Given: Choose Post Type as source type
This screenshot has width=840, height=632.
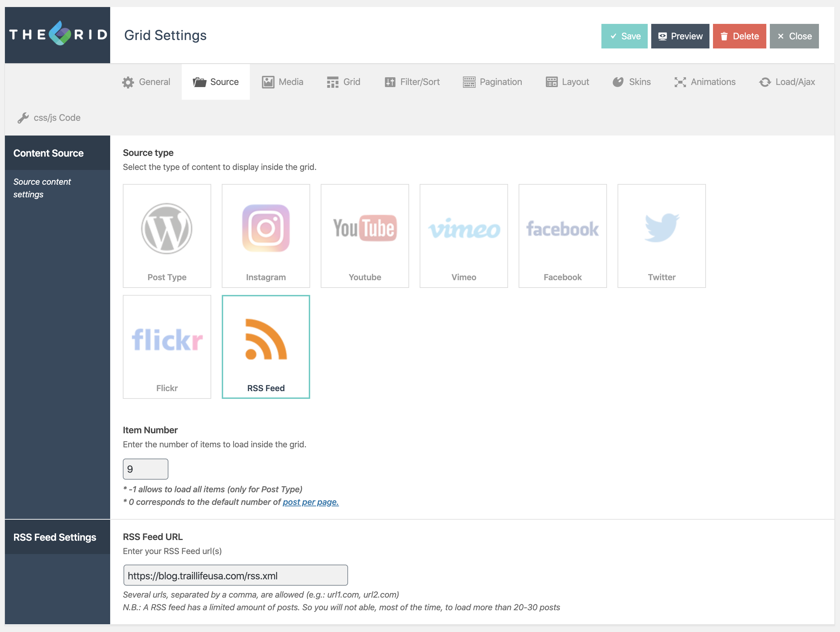Looking at the screenshot, I should (x=167, y=236).
